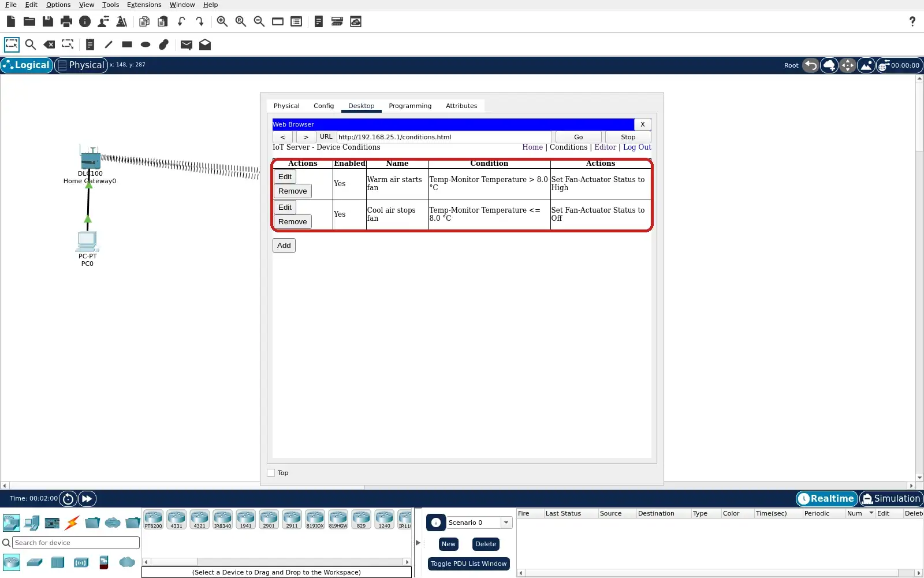The width and height of the screenshot is (924, 578).
Task: Choose the Place Note tool
Action: (90, 45)
